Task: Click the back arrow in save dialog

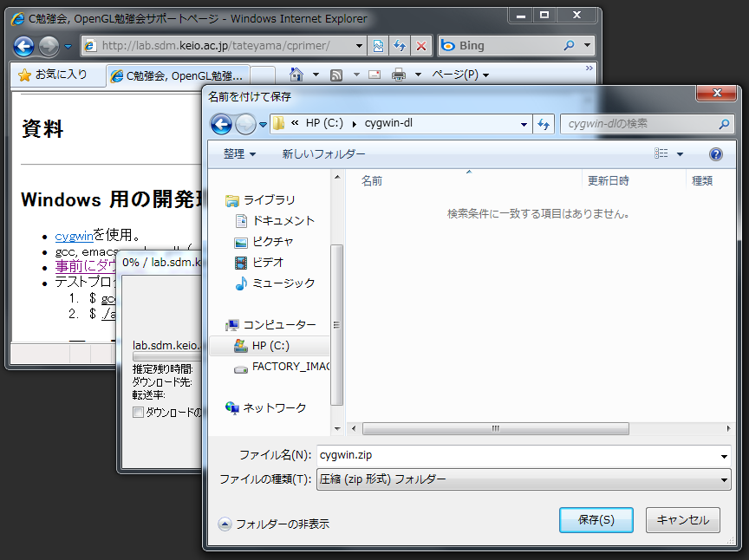Action: tap(222, 124)
